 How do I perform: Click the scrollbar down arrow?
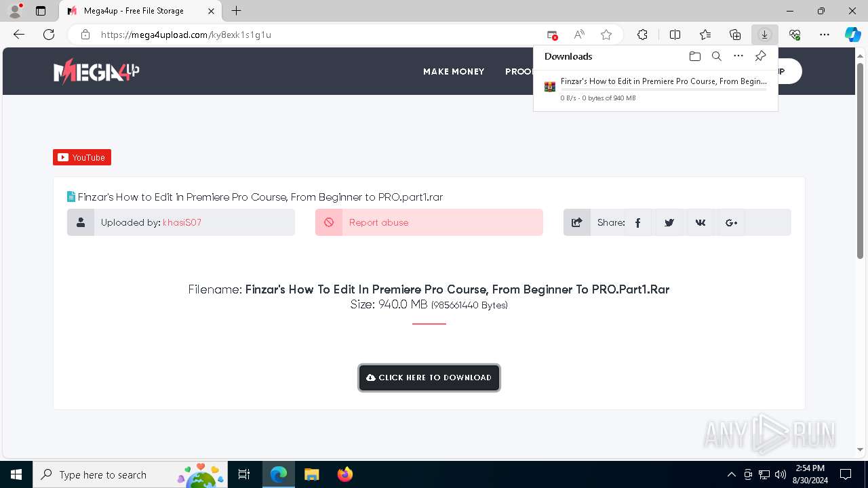pyautogui.click(x=860, y=449)
